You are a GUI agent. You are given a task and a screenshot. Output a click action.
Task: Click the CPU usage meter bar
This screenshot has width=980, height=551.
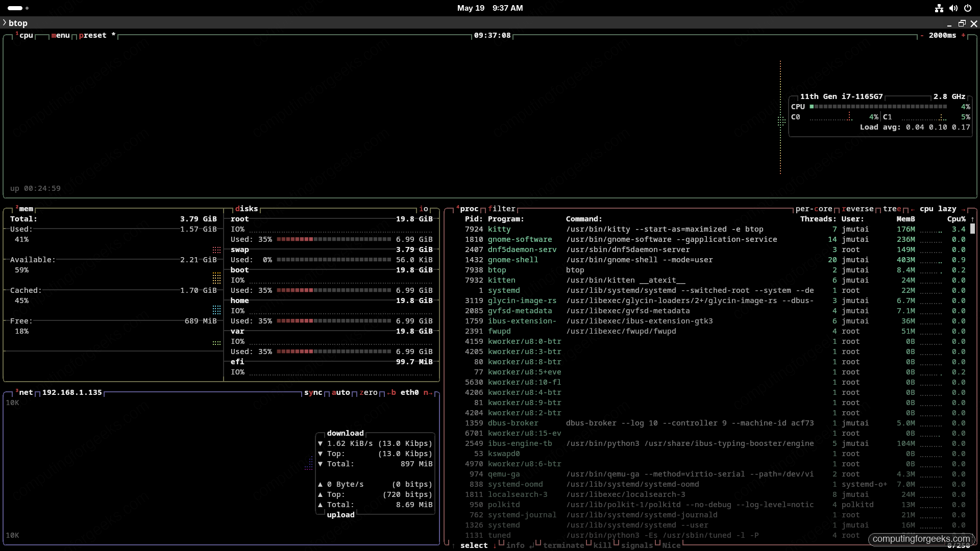pos(878,107)
